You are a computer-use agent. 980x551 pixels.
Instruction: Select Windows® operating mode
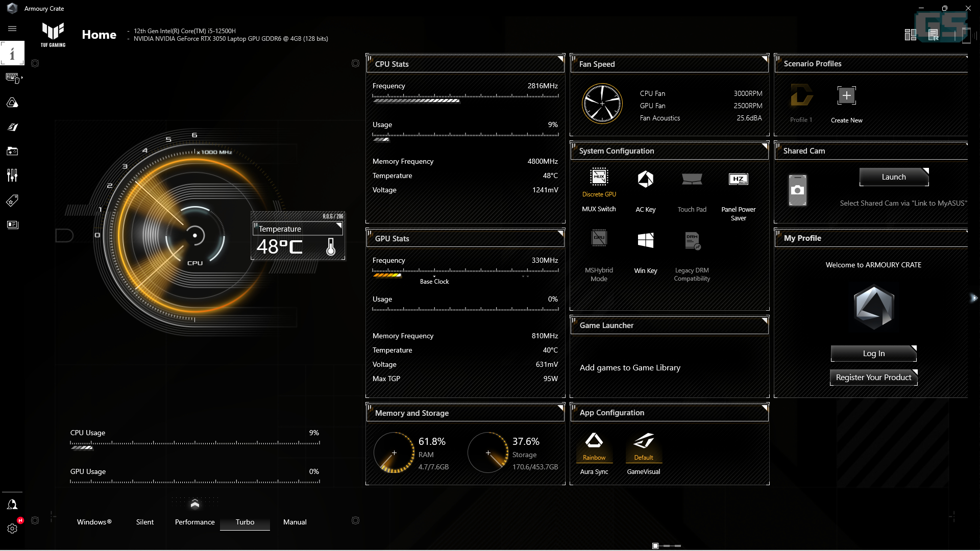[x=94, y=522]
